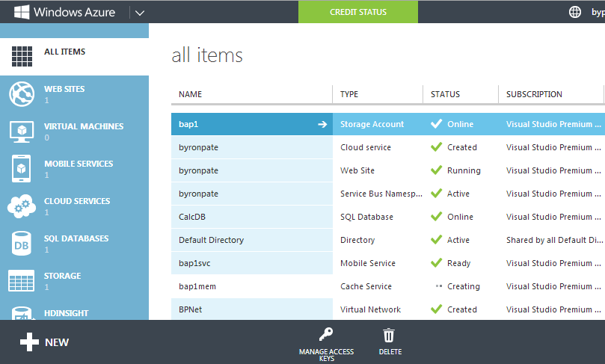Click the Cache Service type cell
The width and height of the screenshot is (605, 364).
[366, 286]
